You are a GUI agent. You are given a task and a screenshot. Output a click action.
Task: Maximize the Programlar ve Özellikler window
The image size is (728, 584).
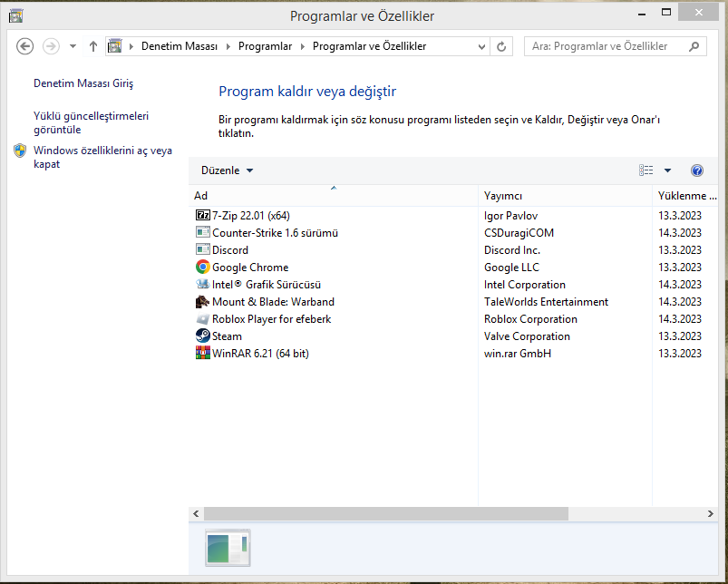pyautogui.click(x=666, y=13)
